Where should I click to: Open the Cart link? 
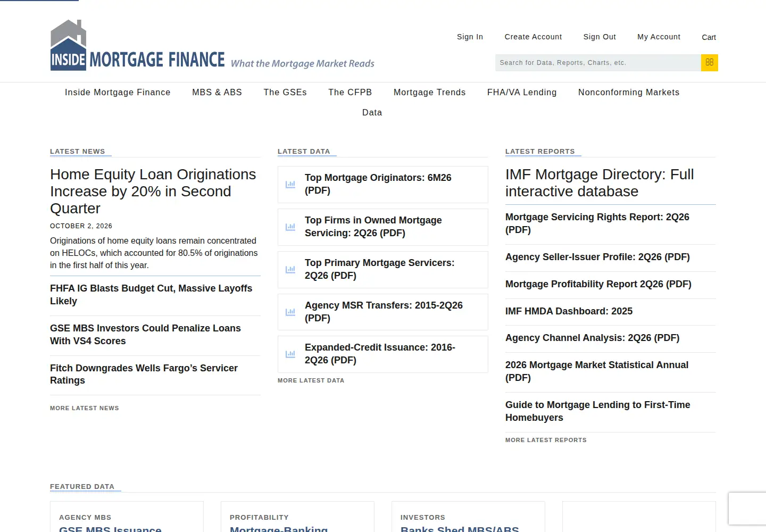tap(709, 37)
